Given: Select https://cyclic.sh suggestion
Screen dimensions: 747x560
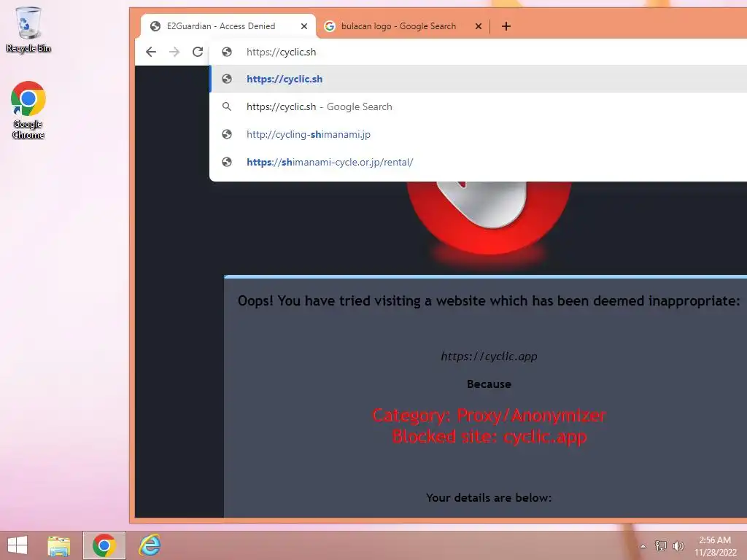Looking at the screenshot, I should click(x=478, y=79).
